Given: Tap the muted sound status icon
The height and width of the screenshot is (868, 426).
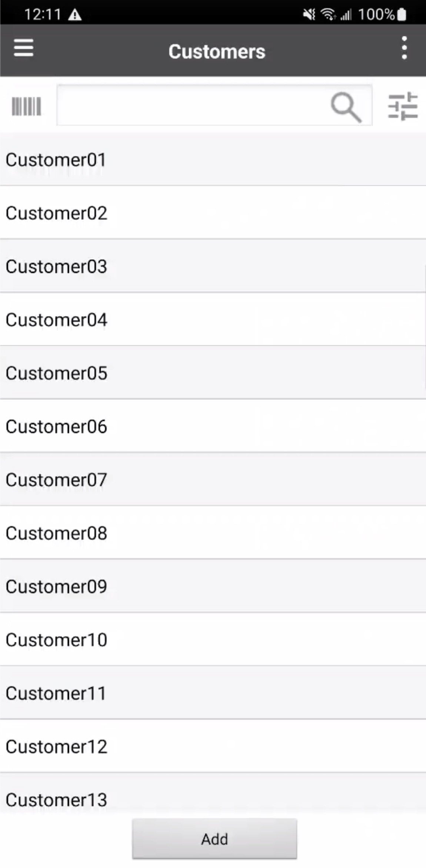Looking at the screenshot, I should point(309,15).
